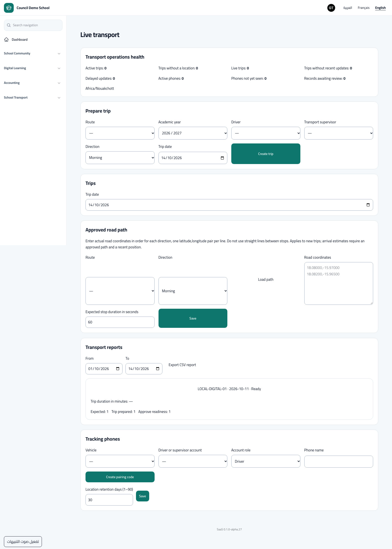This screenshot has height=549, width=392.
Task: Expand the School Transport section
Action: point(32,98)
